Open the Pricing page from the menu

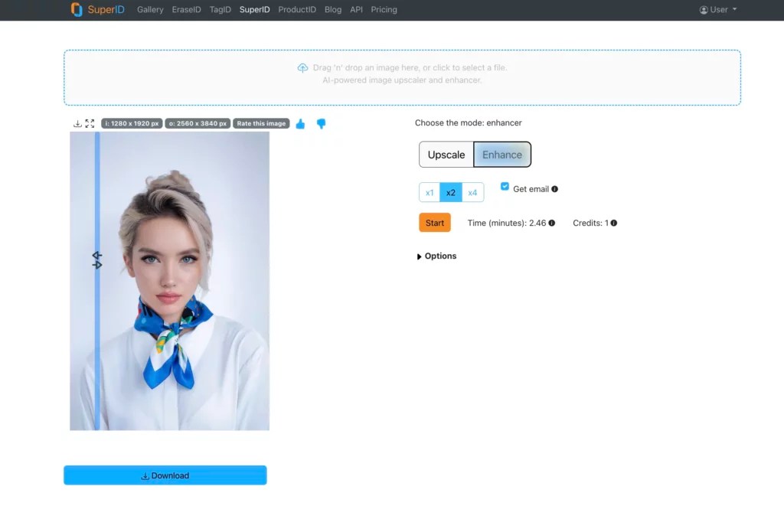pyautogui.click(x=384, y=9)
